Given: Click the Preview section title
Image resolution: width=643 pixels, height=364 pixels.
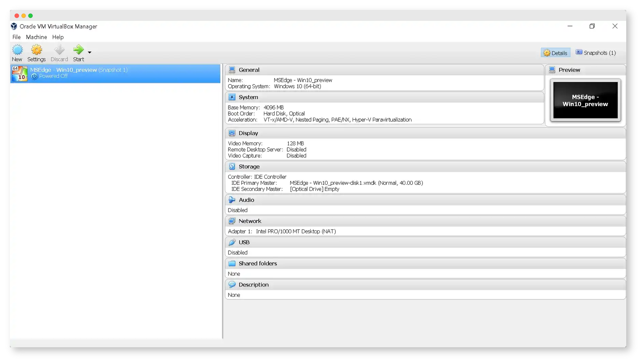Looking at the screenshot, I should 569,70.
